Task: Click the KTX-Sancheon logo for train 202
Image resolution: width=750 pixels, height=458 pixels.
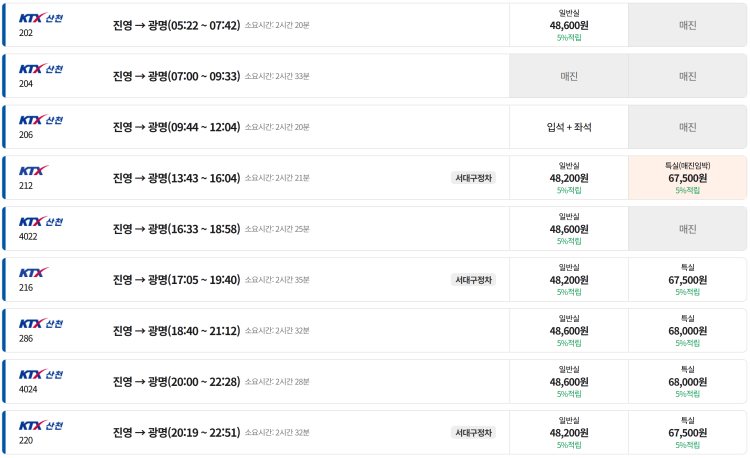Action: (41, 18)
